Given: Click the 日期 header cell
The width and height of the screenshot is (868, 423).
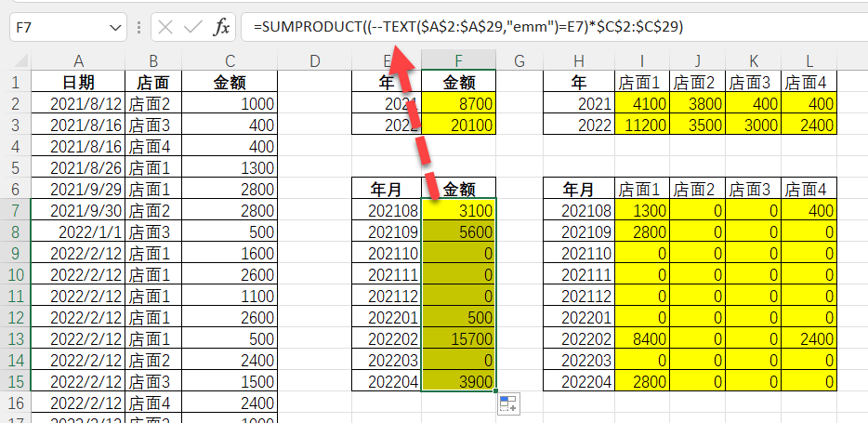Looking at the screenshot, I should [78, 82].
